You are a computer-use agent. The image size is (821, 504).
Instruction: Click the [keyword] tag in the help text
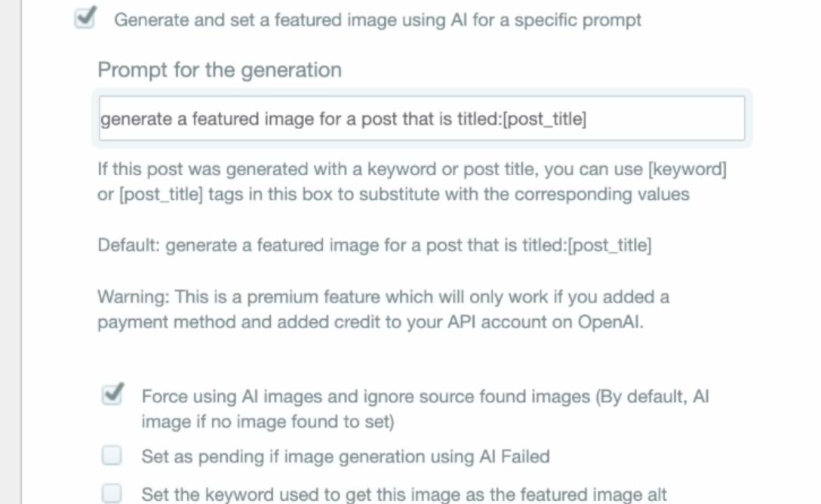[687, 169]
